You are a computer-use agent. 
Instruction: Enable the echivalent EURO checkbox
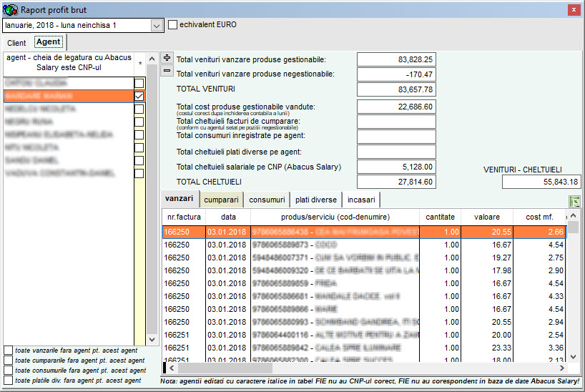pyautogui.click(x=173, y=24)
